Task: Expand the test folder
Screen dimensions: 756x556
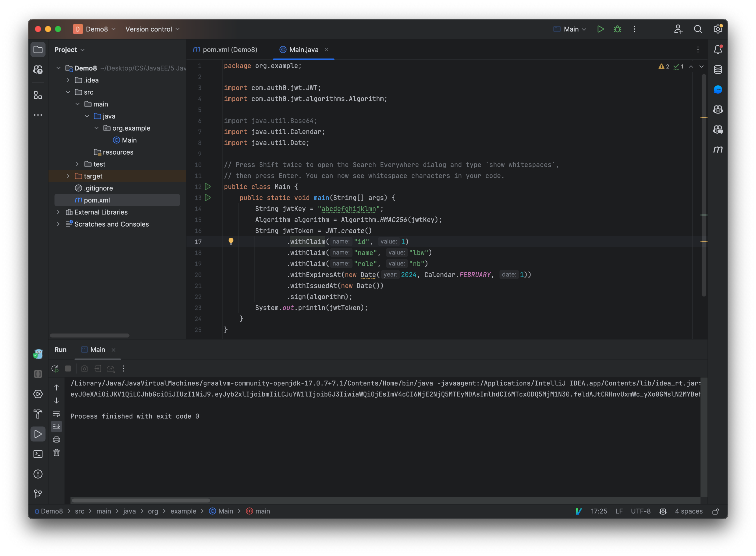Action: coord(77,164)
